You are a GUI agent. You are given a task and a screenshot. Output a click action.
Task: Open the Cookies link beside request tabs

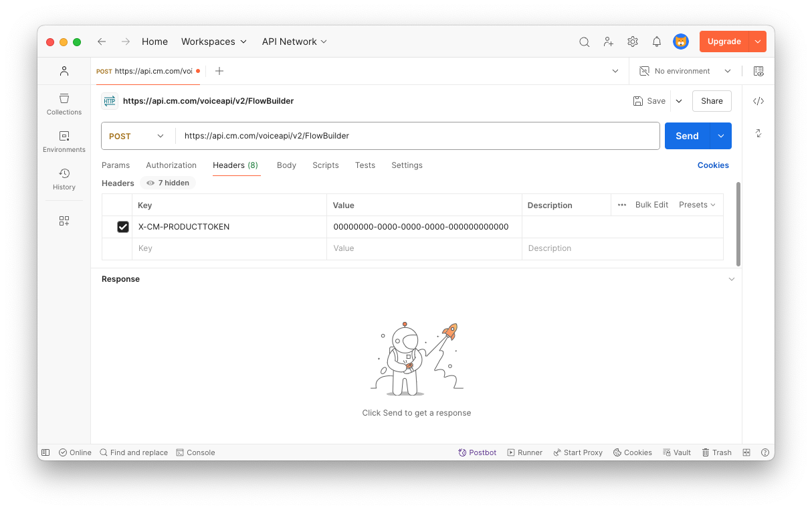(x=713, y=165)
